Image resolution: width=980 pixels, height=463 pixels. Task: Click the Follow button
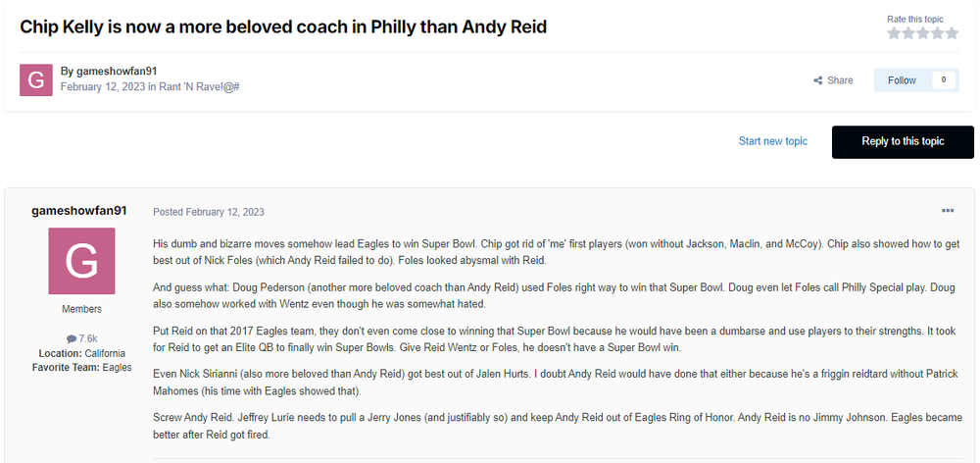(902, 80)
